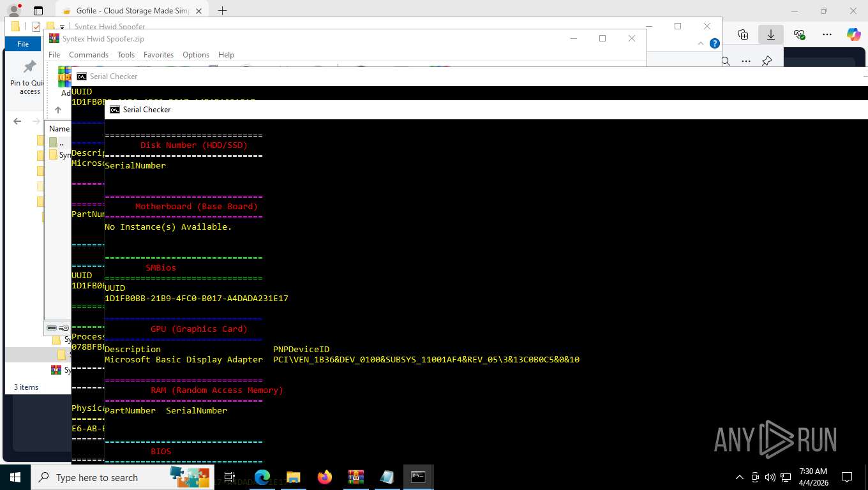Close the Gofile browser tab
Viewport: 868px width, 490px height.
click(x=198, y=11)
